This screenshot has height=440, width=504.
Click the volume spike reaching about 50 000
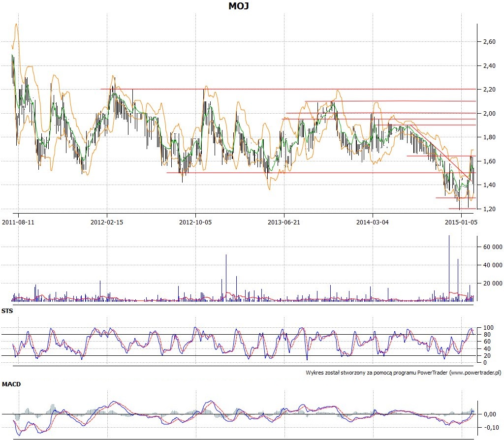click(x=226, y=278)
